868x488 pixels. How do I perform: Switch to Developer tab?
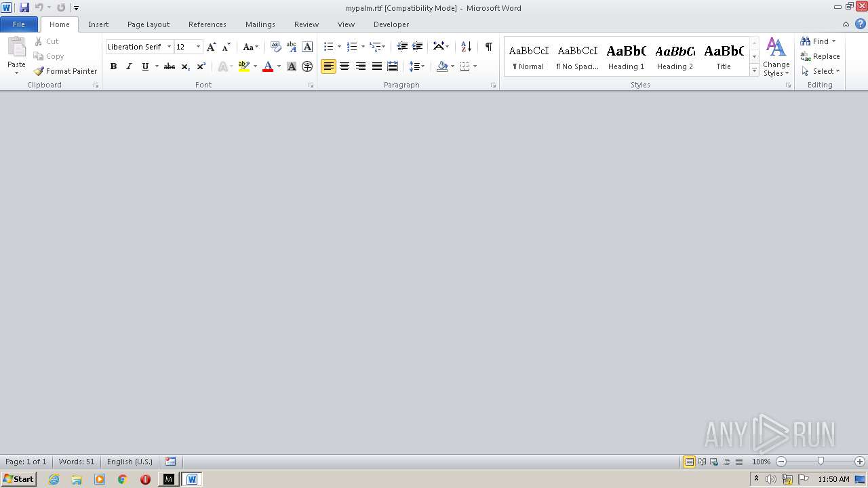[391, 24]
